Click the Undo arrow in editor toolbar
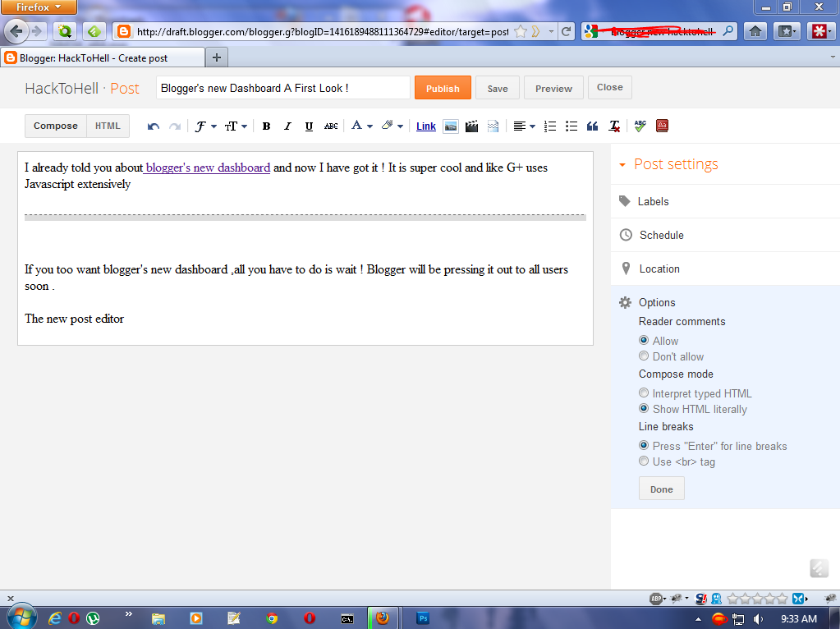 [154, 126]
